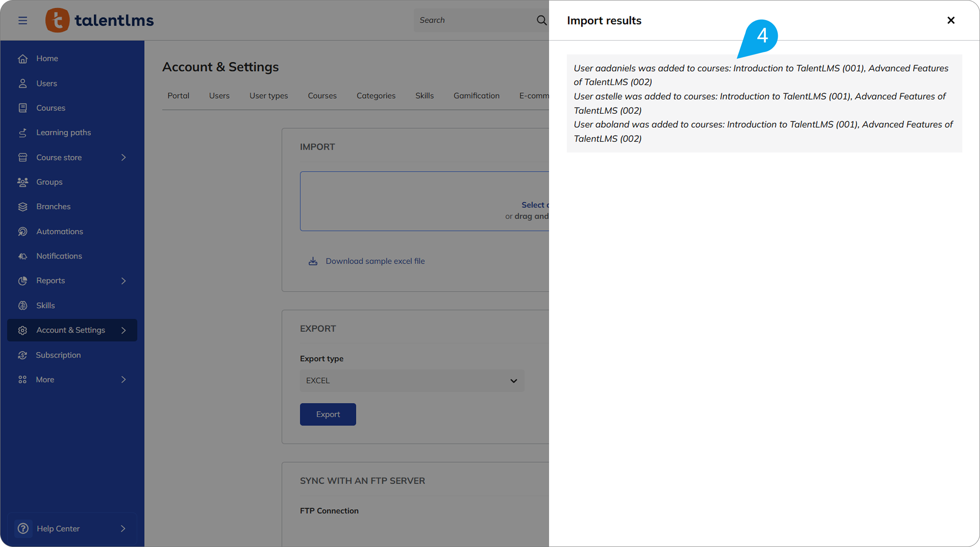Click the Export button

click(327, 414)
